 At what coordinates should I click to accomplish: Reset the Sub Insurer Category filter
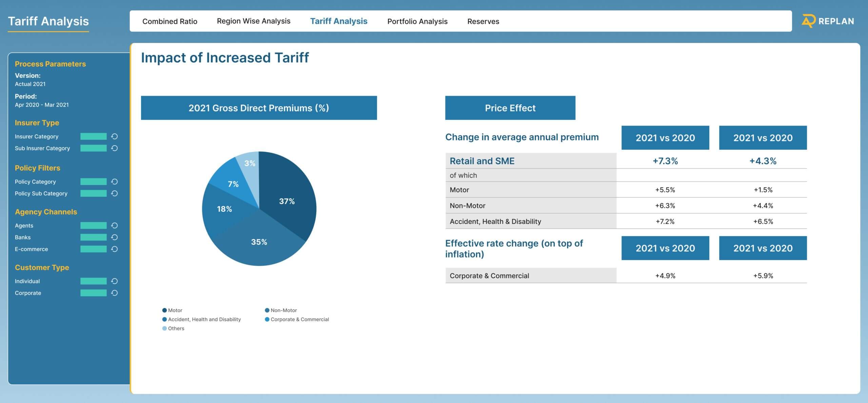[115, 148]
